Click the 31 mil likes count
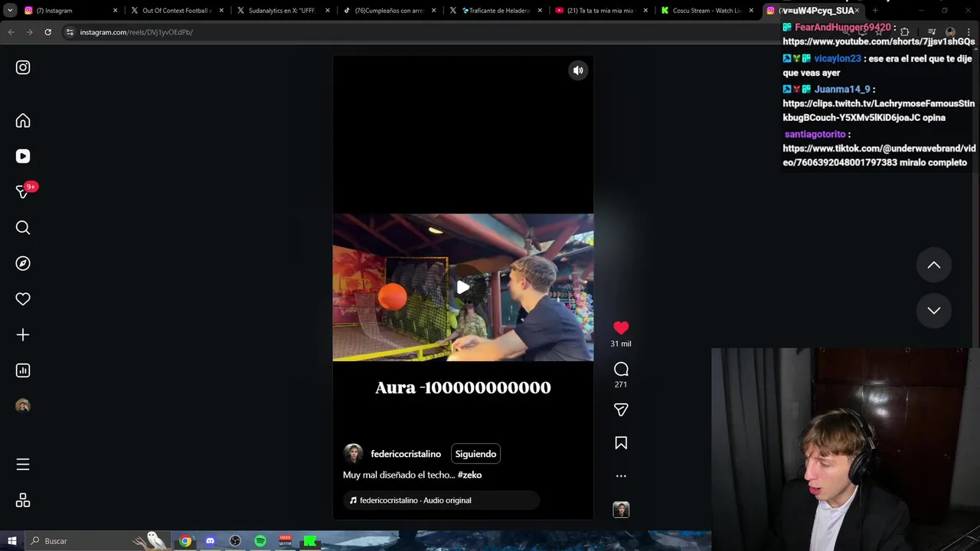 621,344
